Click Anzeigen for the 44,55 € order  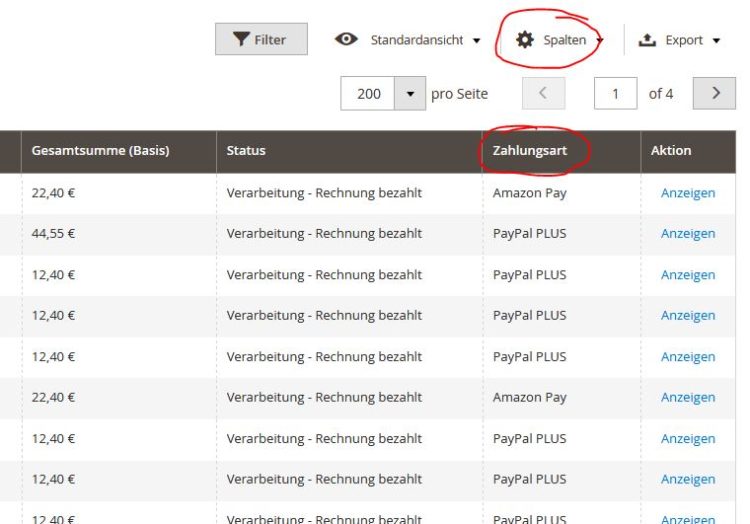coord(688,234)
